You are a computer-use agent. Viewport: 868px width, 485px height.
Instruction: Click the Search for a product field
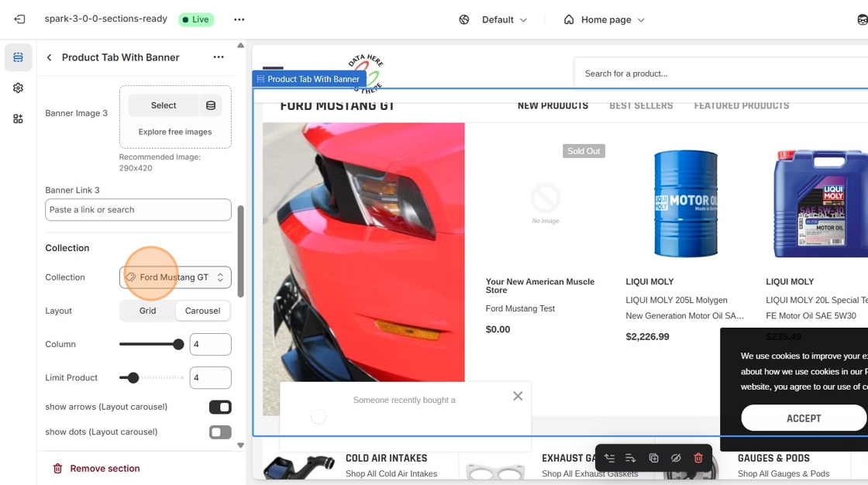(721, 74)
